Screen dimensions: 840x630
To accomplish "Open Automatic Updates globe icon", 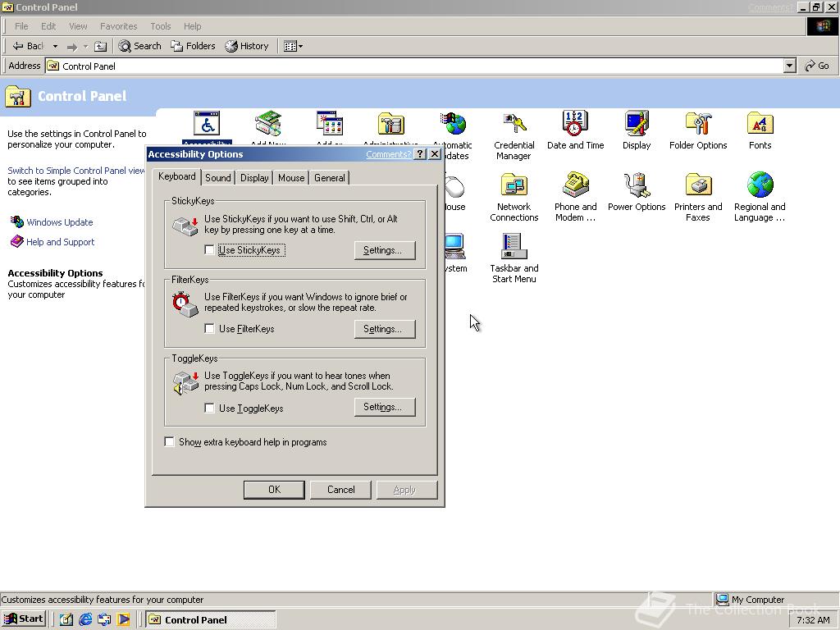I will click(453, 126).
